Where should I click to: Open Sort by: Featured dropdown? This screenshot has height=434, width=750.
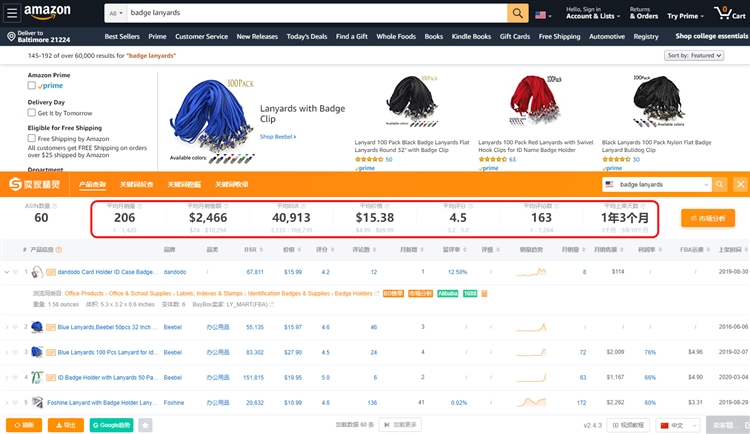[x=694, y=56]
